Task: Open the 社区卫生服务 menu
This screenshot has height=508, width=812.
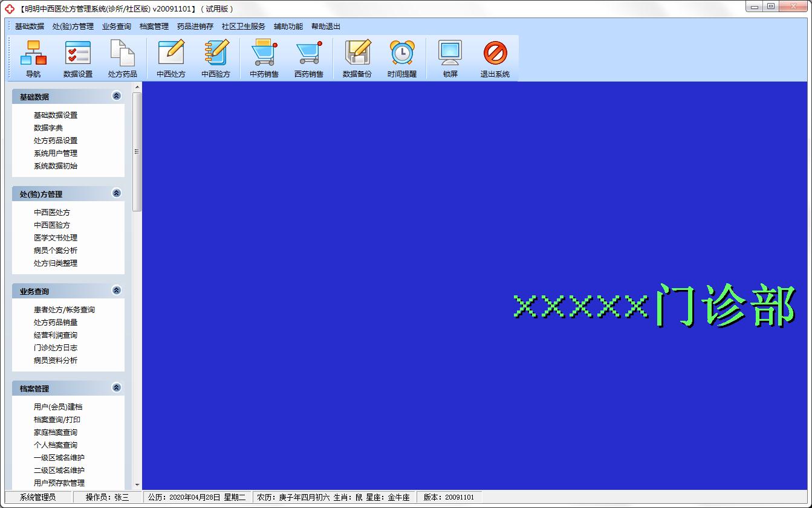Action: [244, 27]
